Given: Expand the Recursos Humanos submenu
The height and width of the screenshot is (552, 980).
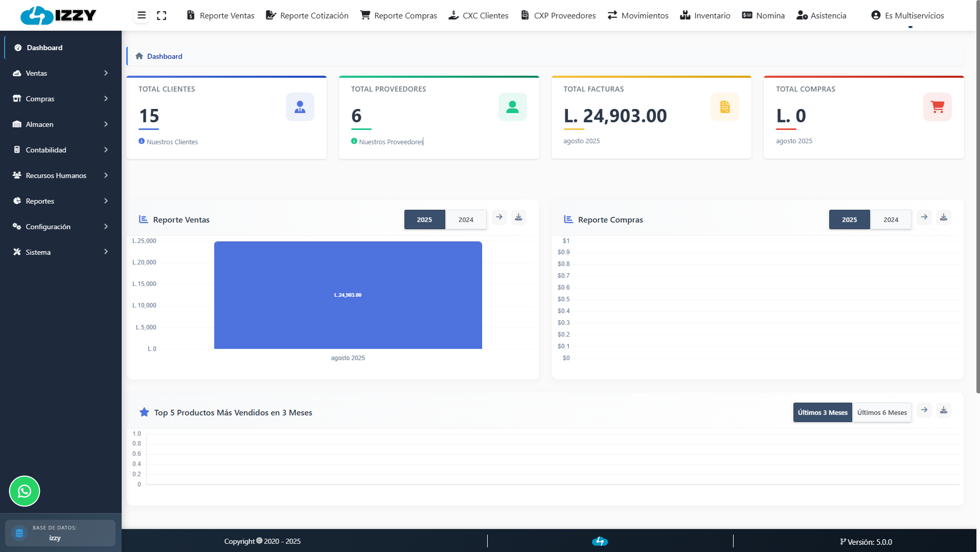Looking at the screenshot, I should pyautogui.click(x=60, y=175).
